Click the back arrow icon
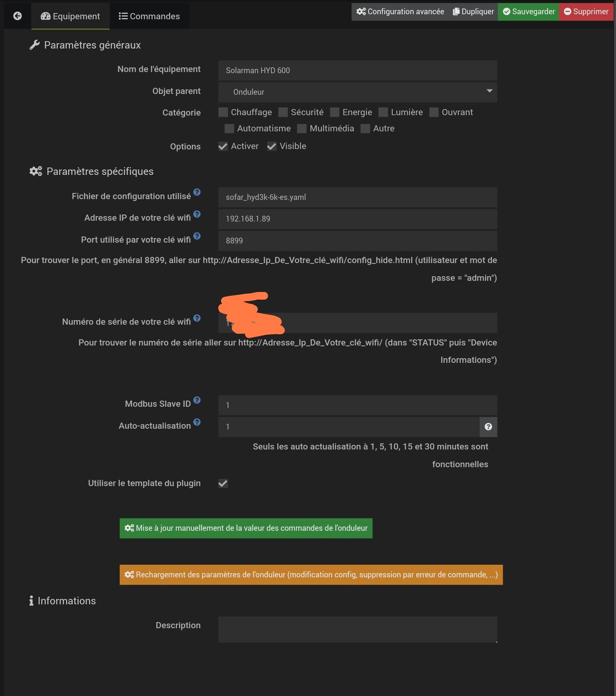This screenshot has height=696, width=616. (17, 16)
